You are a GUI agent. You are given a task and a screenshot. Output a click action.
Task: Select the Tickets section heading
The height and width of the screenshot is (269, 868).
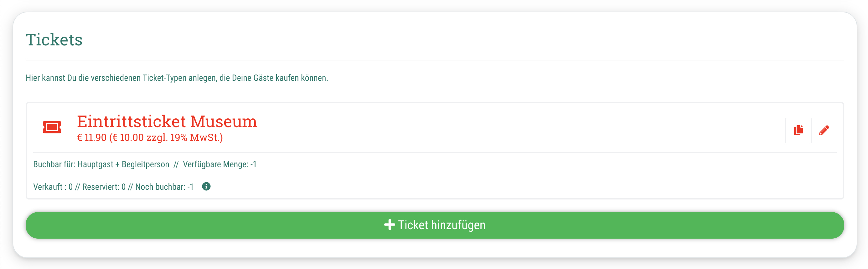[x=54, y=40]
